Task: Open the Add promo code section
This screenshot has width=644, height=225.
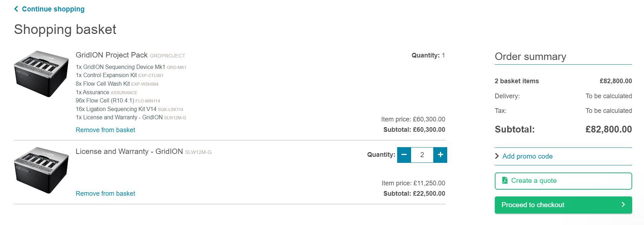Action: point(527,156)
